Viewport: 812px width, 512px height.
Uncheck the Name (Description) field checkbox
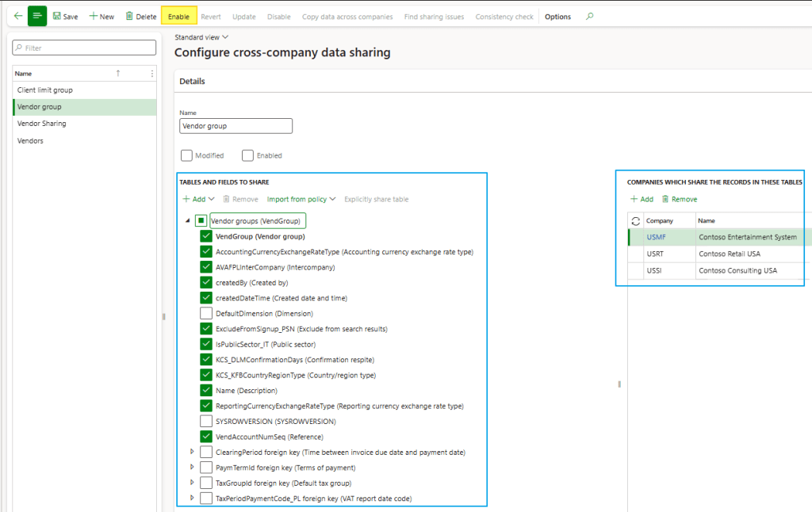206,390
